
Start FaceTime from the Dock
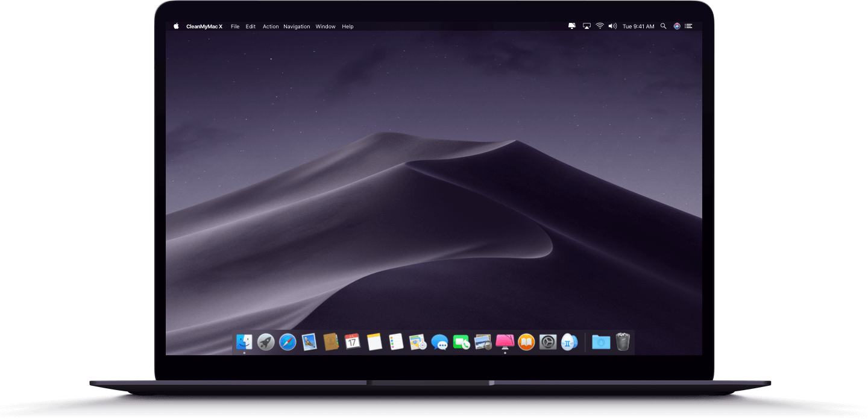pyautogui.click(x=462, y=342)
